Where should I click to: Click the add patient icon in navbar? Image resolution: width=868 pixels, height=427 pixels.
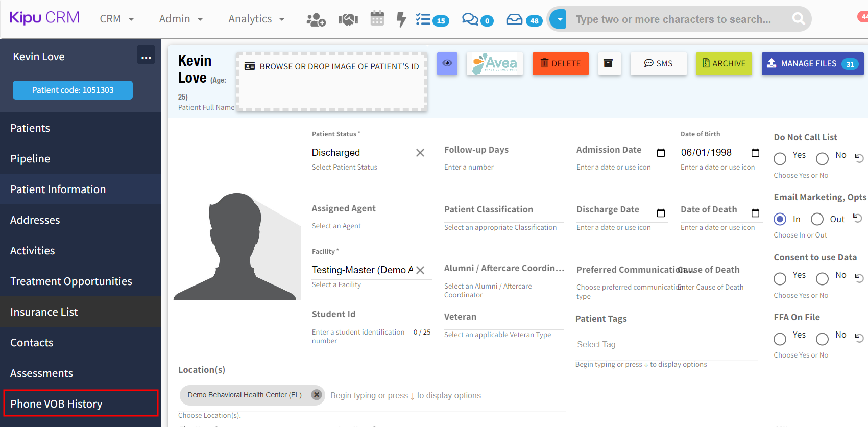pyautogui.click(x=316, y=20)
